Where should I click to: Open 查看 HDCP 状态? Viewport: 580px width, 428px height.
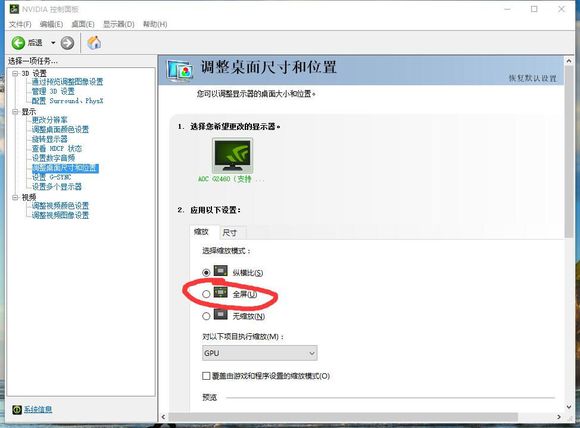(57, 149)
